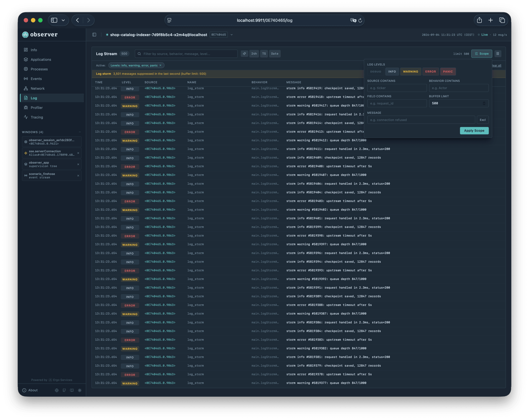Toggle the Excl message exclusion button
529x420 pixels.
[x=482, y=120]
